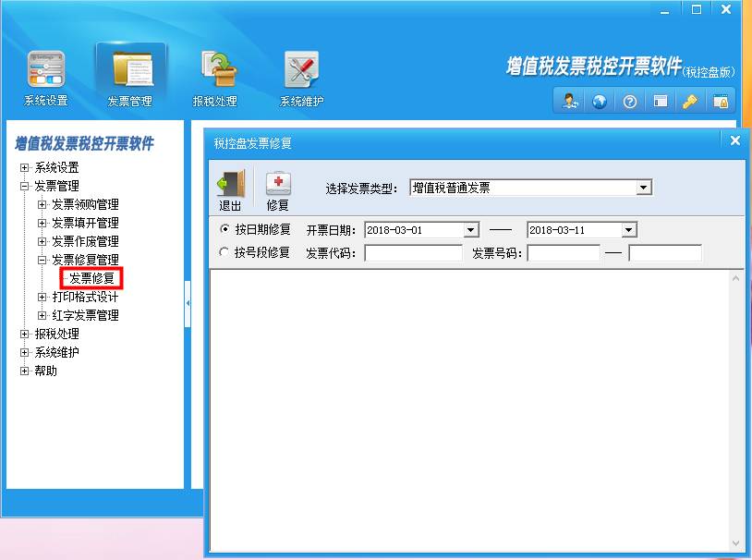Open the end date 2018-03-11 dropdown
Screen dimensions: 752x560
tap(629, 230)
